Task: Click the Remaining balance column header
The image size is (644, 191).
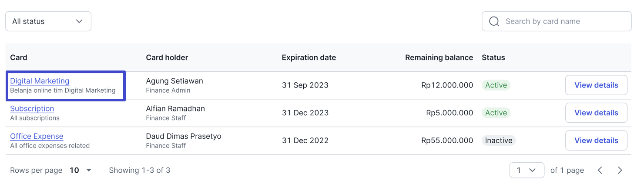Action: point(439,57)
